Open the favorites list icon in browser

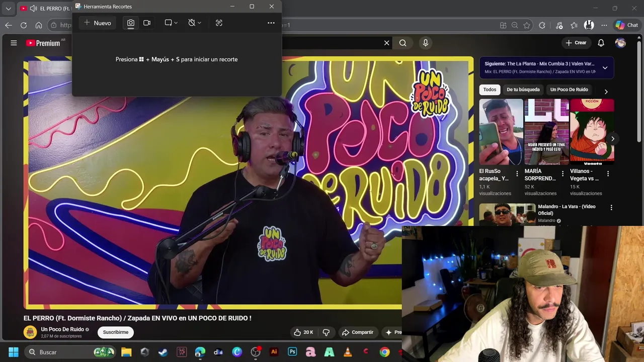pos(574,25)
